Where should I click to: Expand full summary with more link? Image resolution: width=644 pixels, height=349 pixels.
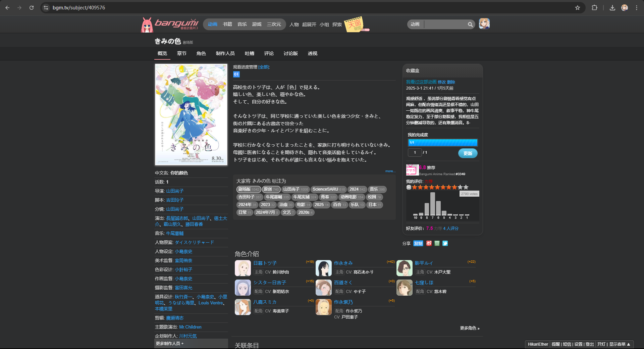point(390,171)
